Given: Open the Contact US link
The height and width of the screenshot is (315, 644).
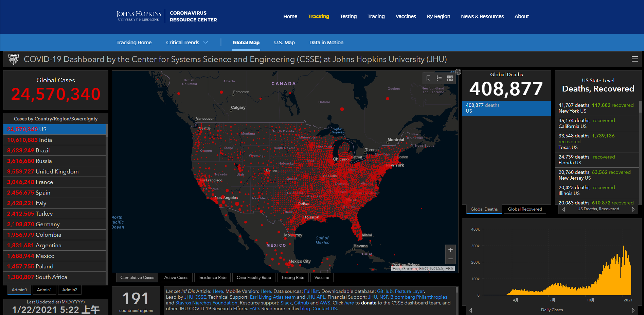Looking at the screenshot, I should pos(325,309).
